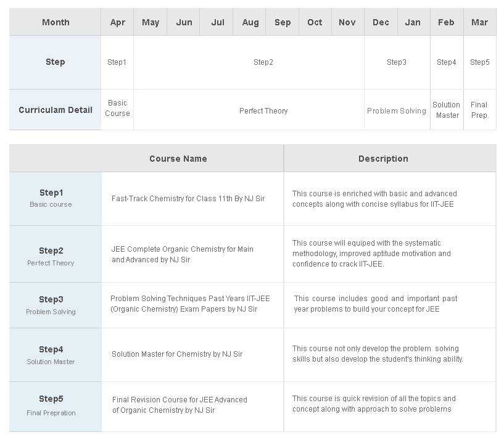
Task: Select Basic Course curriculum cell
Action: [117, 109]
